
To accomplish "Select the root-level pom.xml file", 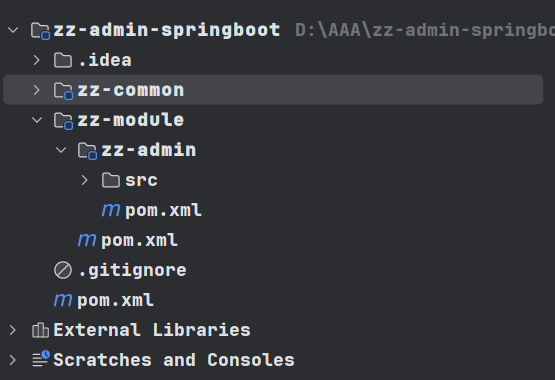I will coord(103,300).
